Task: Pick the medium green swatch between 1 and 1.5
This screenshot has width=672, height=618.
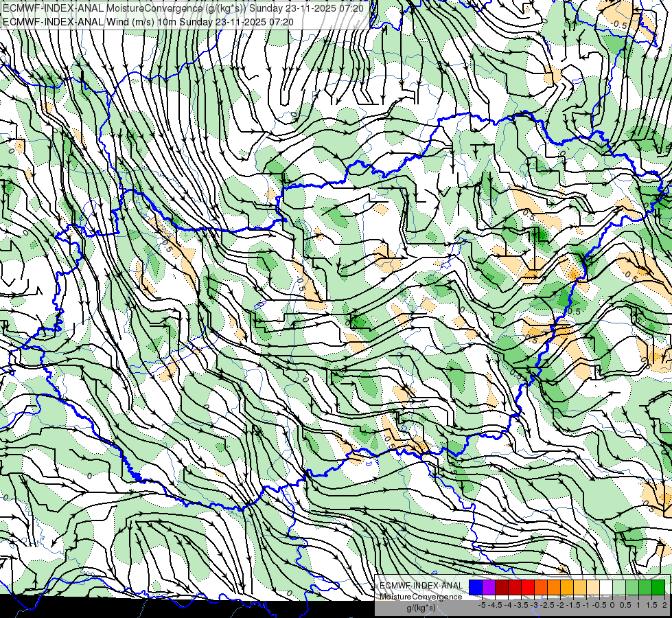Action: (645, 588)
